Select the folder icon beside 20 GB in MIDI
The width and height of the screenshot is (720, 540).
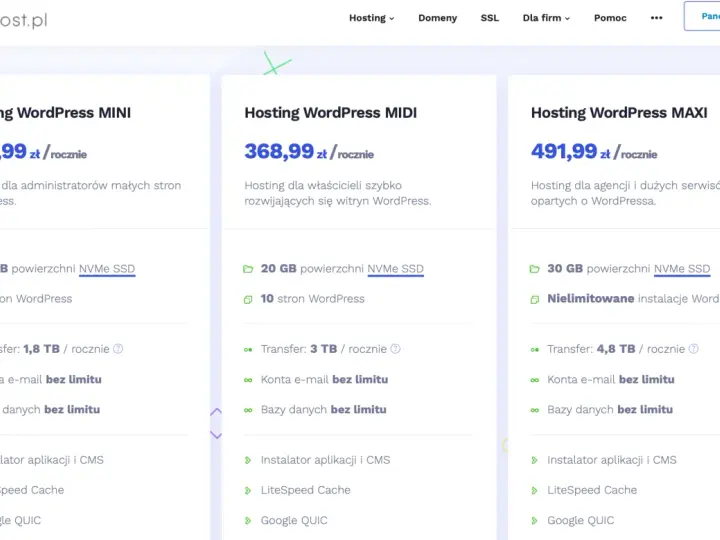point(248,269)
